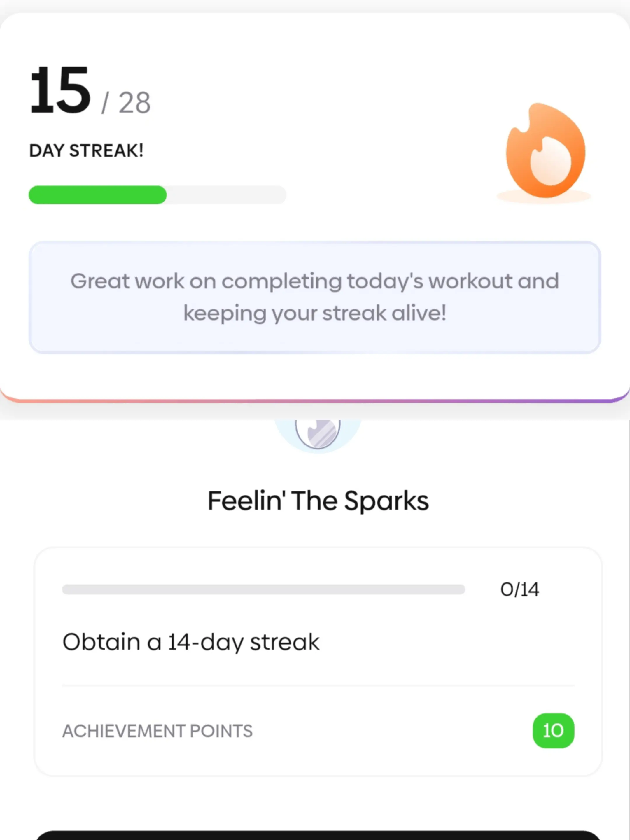The image size is (630, 840).
Task: Tap the green 10 points badge
Action: [x=553, y=730]
